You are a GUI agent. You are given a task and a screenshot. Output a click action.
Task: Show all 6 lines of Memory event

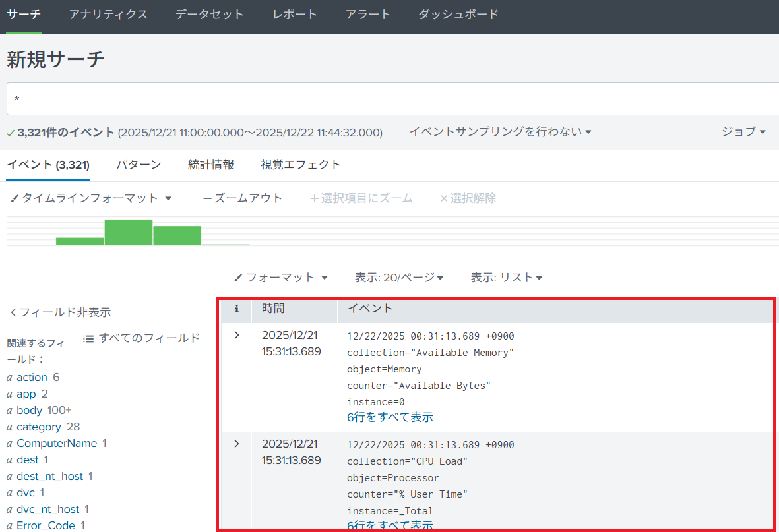click(390, 417)
